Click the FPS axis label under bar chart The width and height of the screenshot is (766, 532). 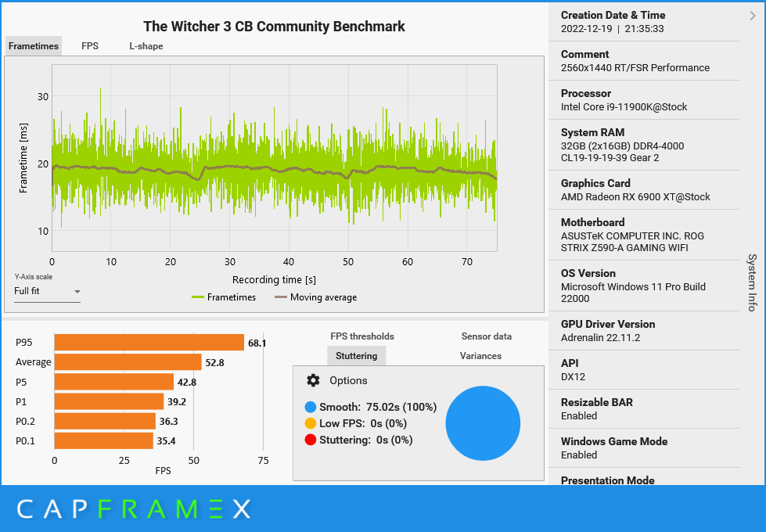[x=164, y=470]
